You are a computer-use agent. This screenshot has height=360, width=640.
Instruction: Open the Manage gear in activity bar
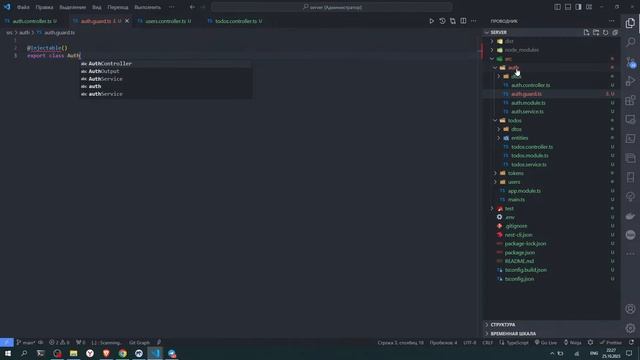click(630, 328)
